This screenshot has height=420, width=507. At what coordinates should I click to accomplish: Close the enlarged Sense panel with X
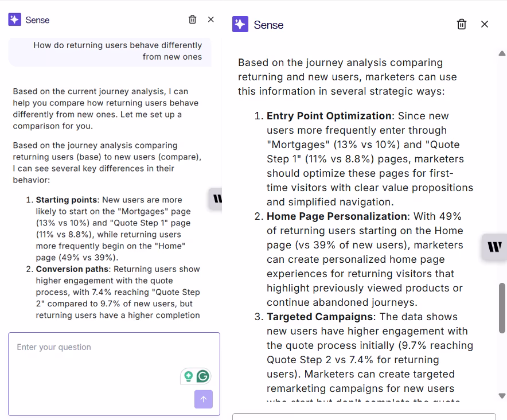coord(485,24)
